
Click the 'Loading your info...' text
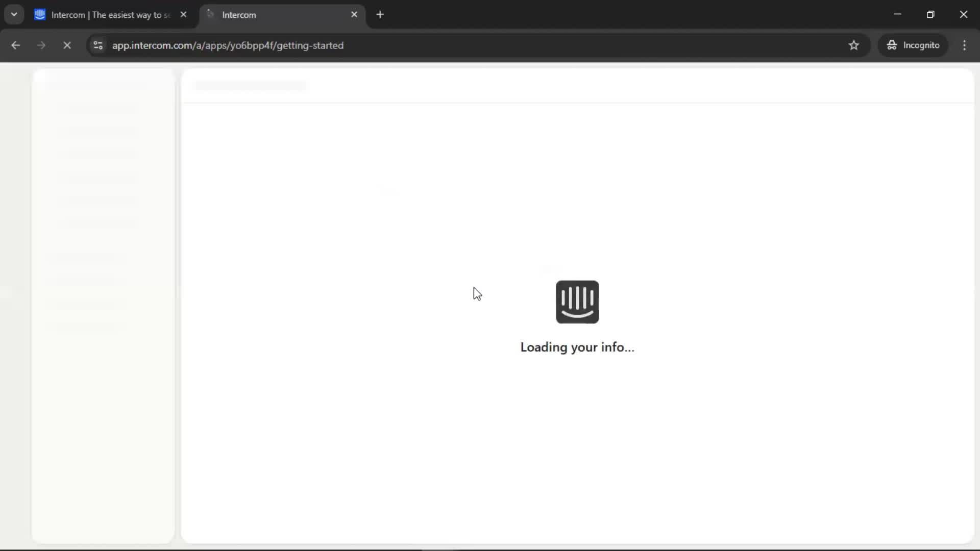577,347
